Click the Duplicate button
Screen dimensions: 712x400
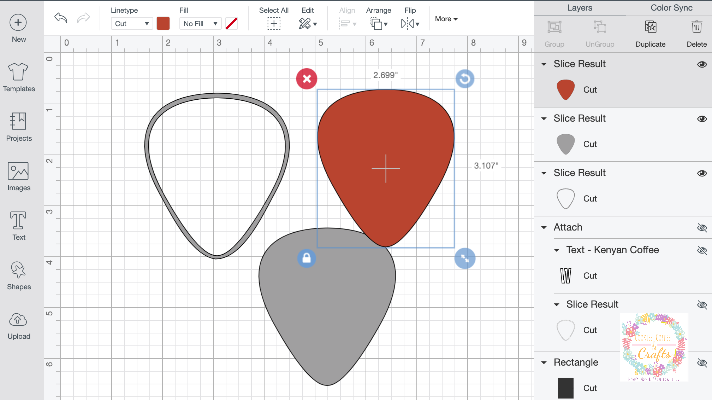[x=650, y=34]
